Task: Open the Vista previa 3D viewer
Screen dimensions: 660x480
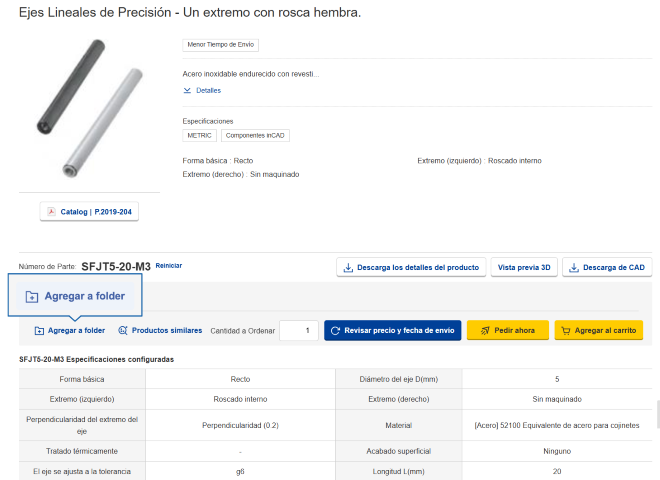Action: 524,267
